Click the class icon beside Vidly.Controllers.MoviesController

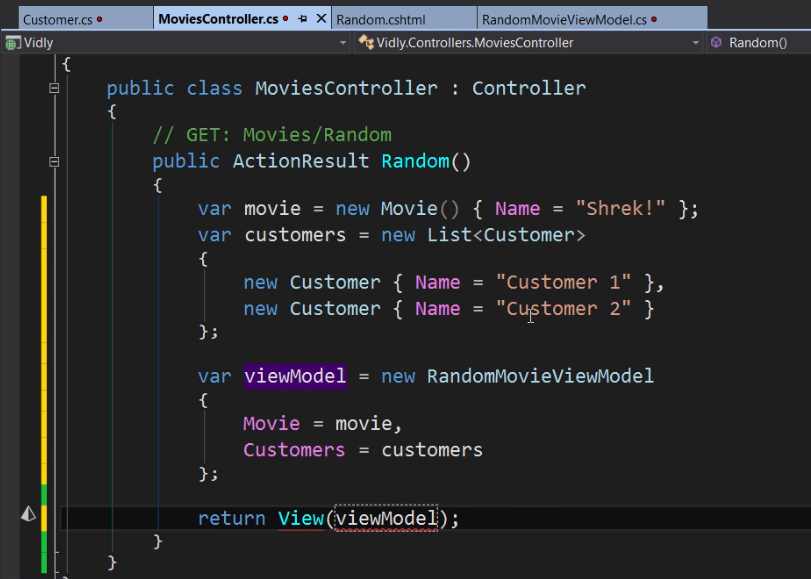point(366,42)
